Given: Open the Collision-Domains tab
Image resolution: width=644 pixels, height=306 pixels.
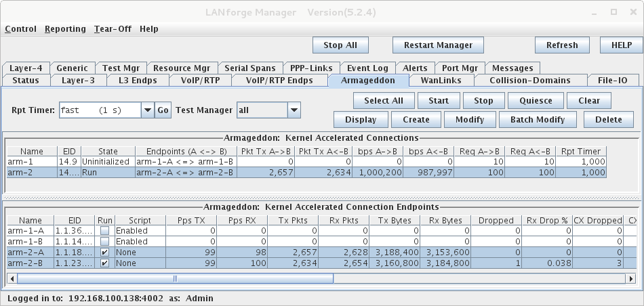Looking at the screenshot, I should (x=530, y=81).
